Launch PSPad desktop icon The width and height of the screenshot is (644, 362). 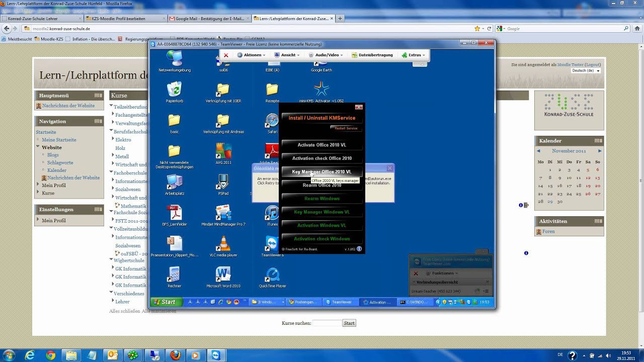pos(223,182)
